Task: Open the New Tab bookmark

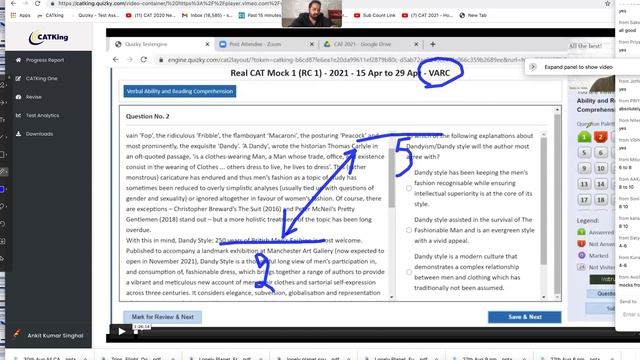Action: point(473,15)
